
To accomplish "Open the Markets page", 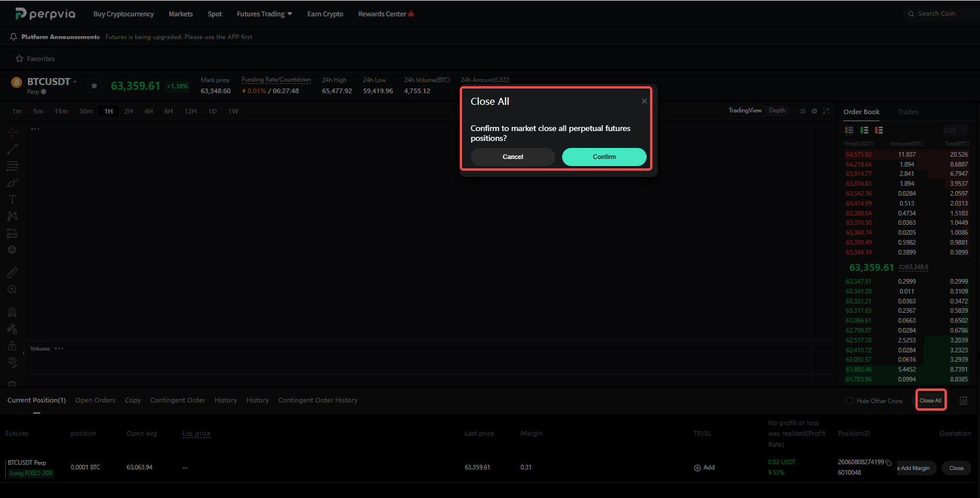I will coord(180,14).
